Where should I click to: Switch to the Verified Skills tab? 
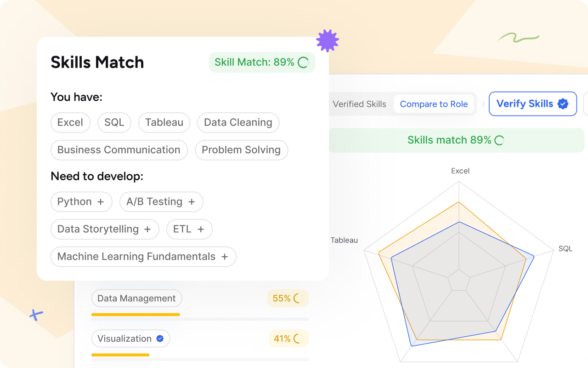(359, 104)
